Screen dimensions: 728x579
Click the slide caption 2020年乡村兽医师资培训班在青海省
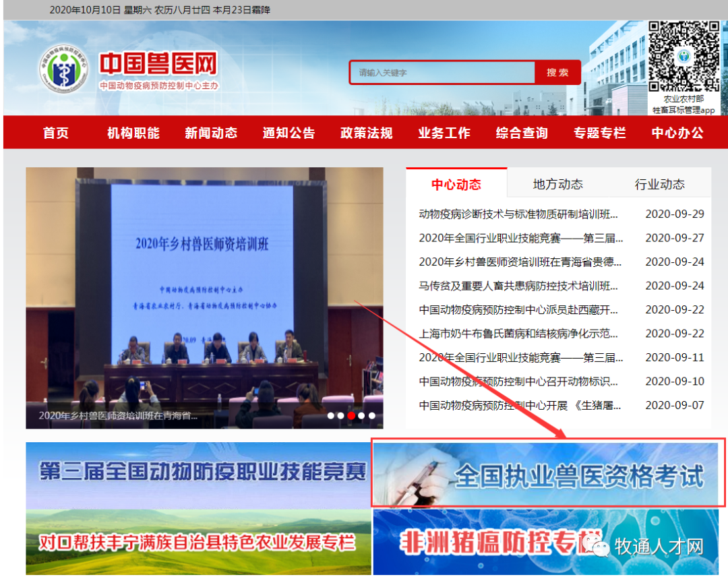click(x=118, y=416)
